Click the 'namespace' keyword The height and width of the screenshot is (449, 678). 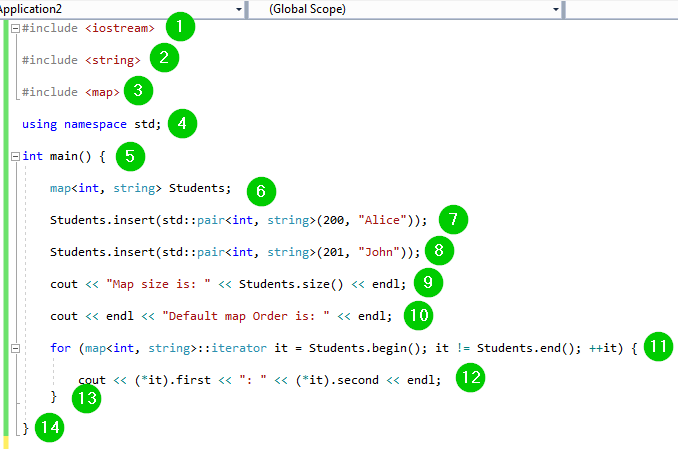pyautogui.click(x=96, y=124)
